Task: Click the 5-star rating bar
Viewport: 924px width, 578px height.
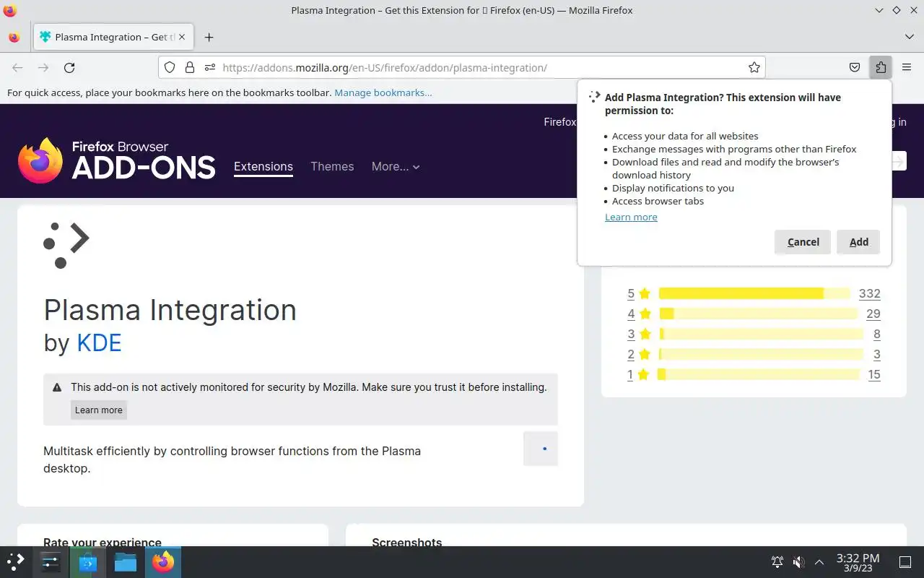Action: 754,293
